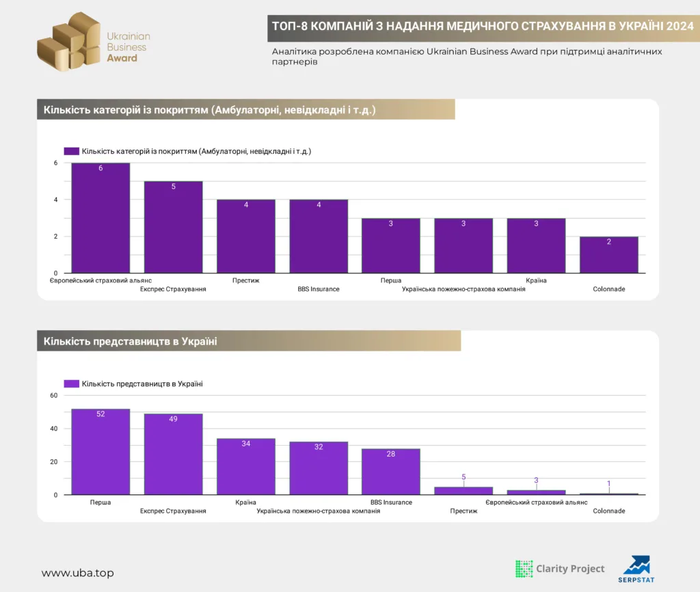Select the 'Кількість категорій із покриттям' section header
This screenshot has height=592, width=700.
(246, 109)
